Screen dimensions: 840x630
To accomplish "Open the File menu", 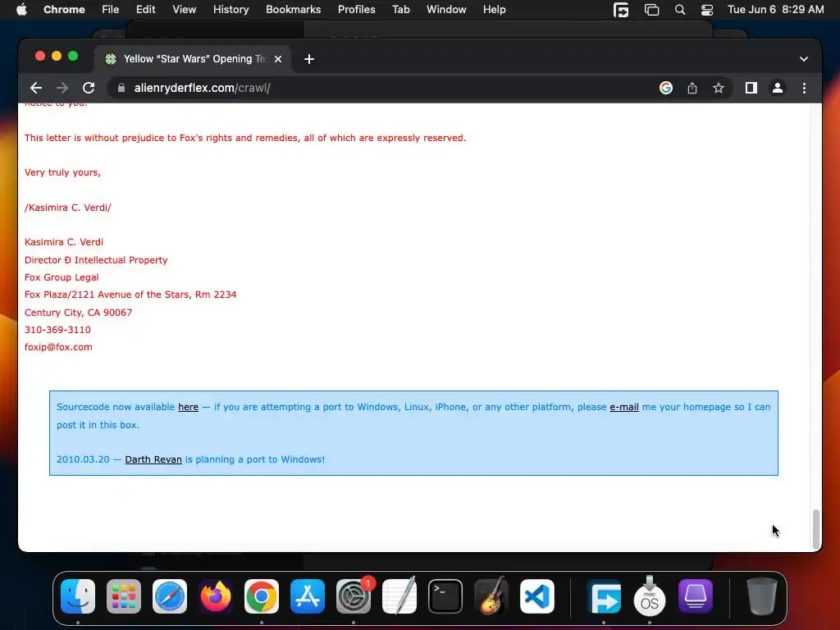I will coord(111,10).
